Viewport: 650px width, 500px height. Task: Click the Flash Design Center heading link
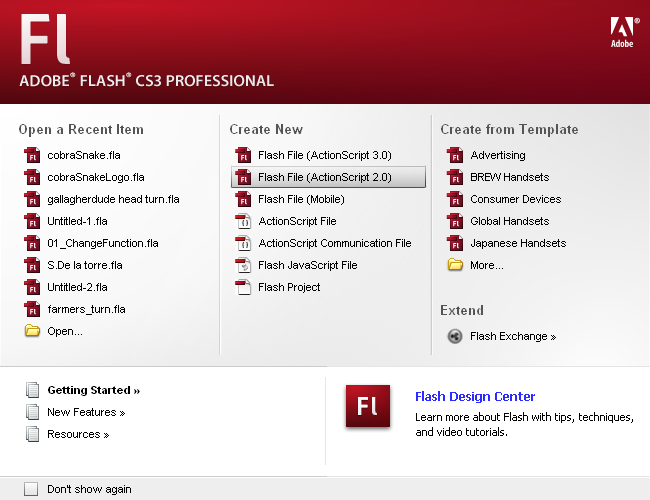[x=475, y=397]
